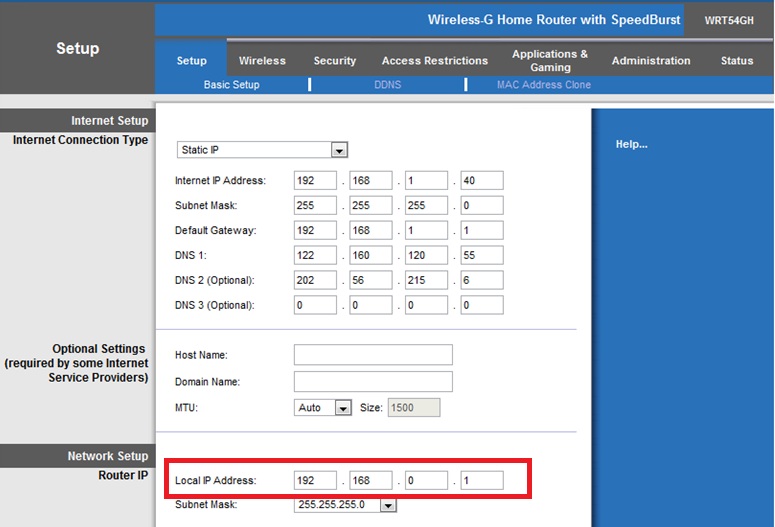Screen dimensions: 775x527
Task: Open the MTU Auto dropdown
Action: pyautogui.click(x=323, y=407)
